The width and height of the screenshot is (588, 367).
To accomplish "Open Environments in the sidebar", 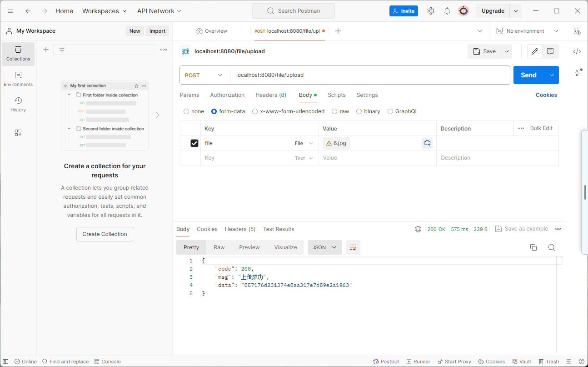I will [x=18, y=79].
